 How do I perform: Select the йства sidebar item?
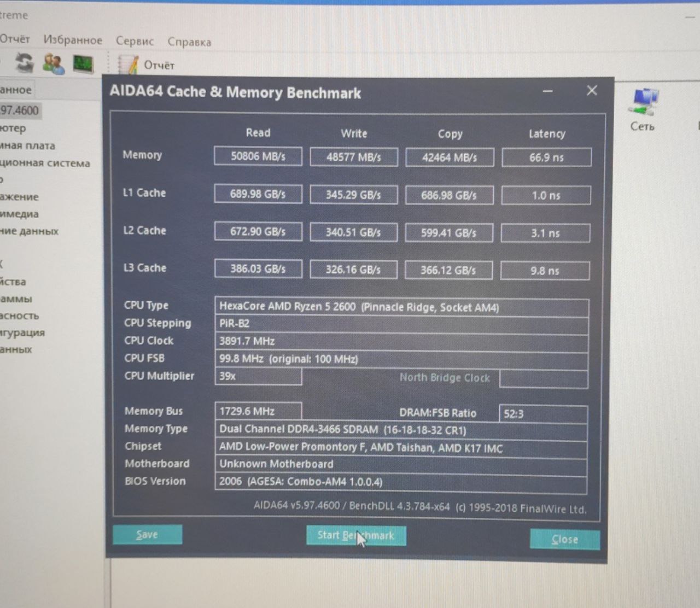pos(13,282)
